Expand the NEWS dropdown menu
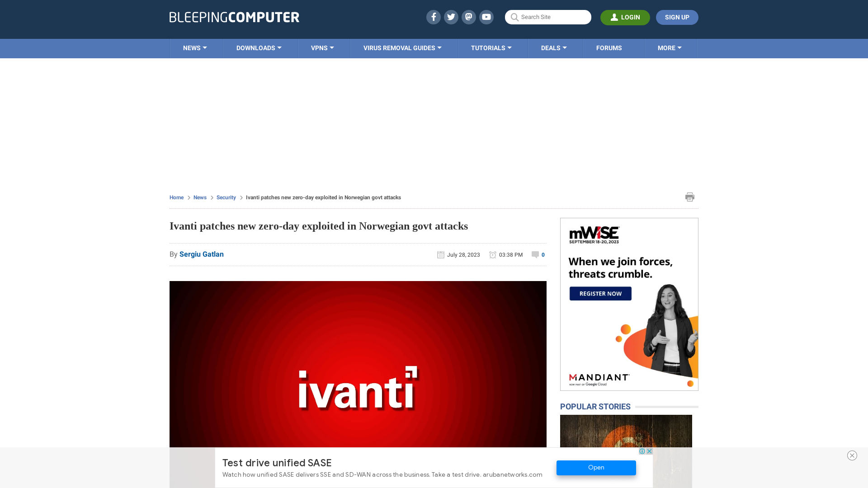 (x=195, y=47)
